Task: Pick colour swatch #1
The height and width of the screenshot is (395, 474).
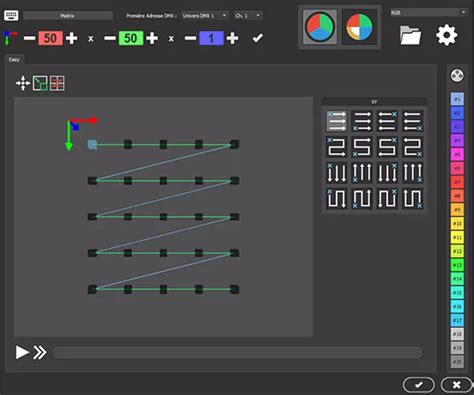Action: tap(457, 99)
